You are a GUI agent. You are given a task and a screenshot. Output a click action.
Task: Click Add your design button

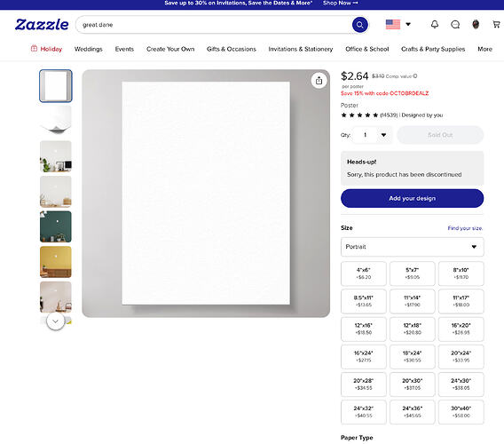click(x=412, y=198)
